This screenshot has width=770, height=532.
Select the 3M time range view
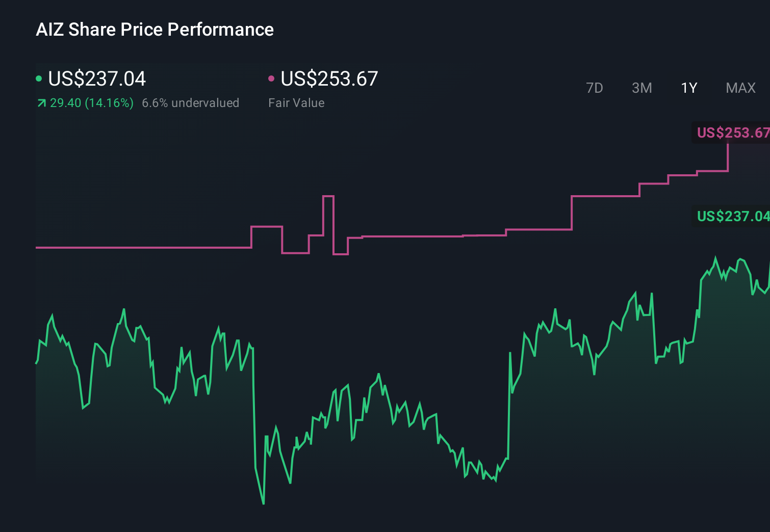pos(642,88)
